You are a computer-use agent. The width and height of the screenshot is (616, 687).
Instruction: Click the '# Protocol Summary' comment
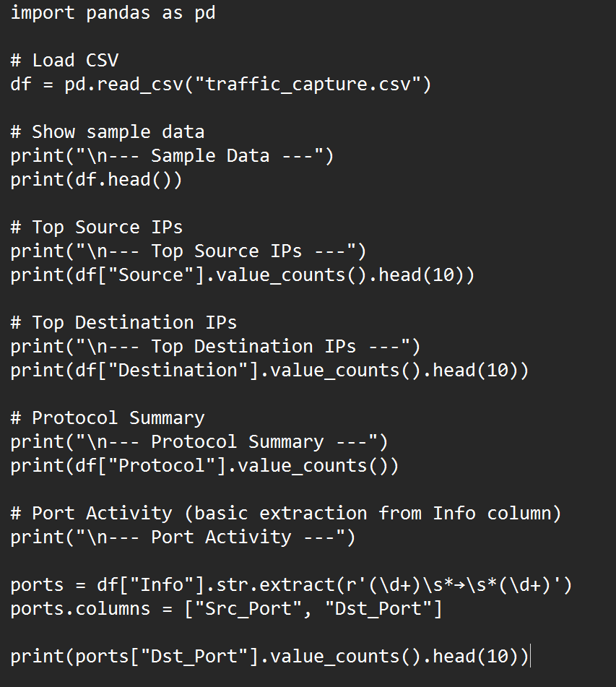click(108, 418)
